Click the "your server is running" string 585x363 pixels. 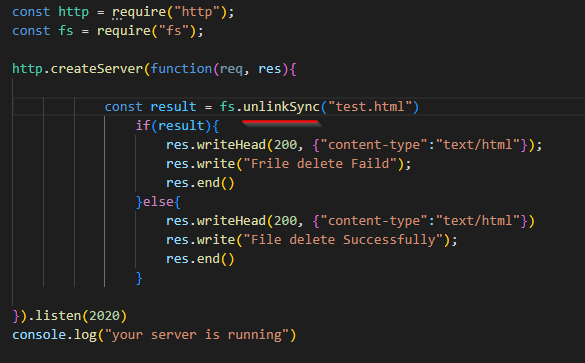click(x=197, y=335)
